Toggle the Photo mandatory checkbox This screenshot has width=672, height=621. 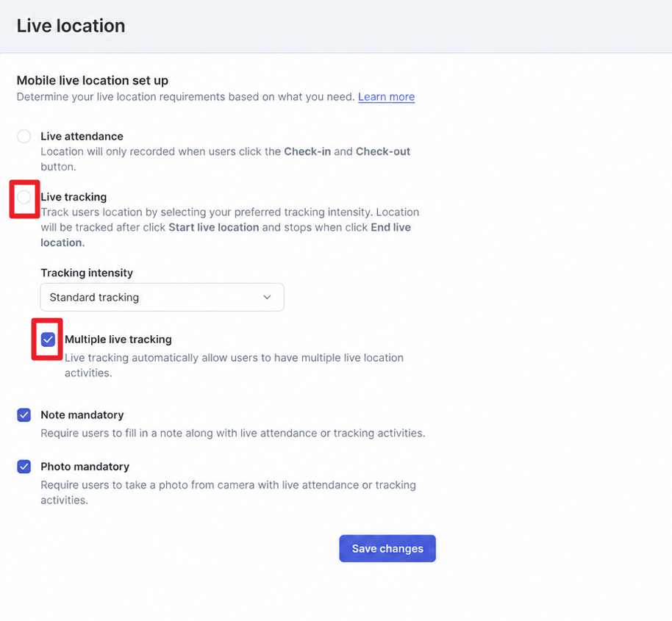24,467
